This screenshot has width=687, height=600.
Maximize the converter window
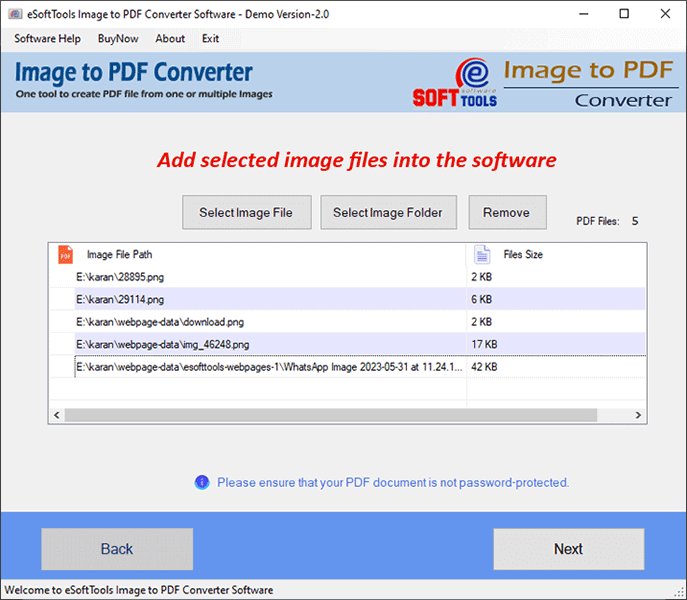point(624,14)
